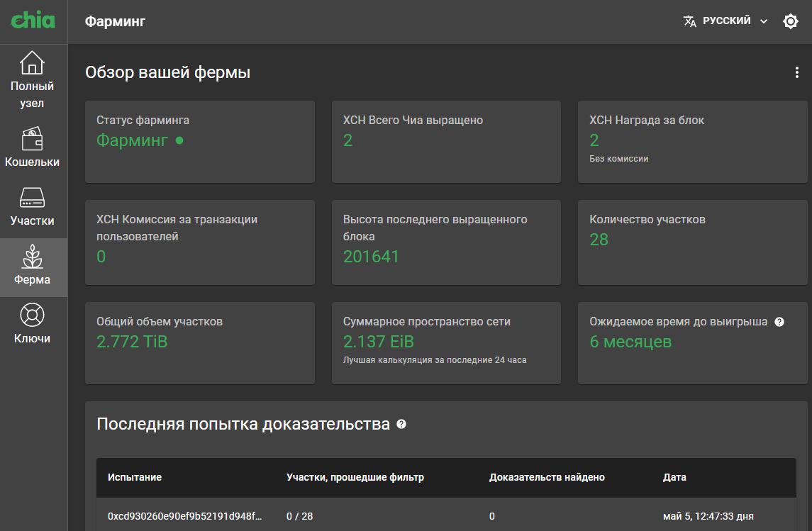This screenshot has width=812, height=531.
Task: Click Общий объем участков label
Action: (160, 321)
